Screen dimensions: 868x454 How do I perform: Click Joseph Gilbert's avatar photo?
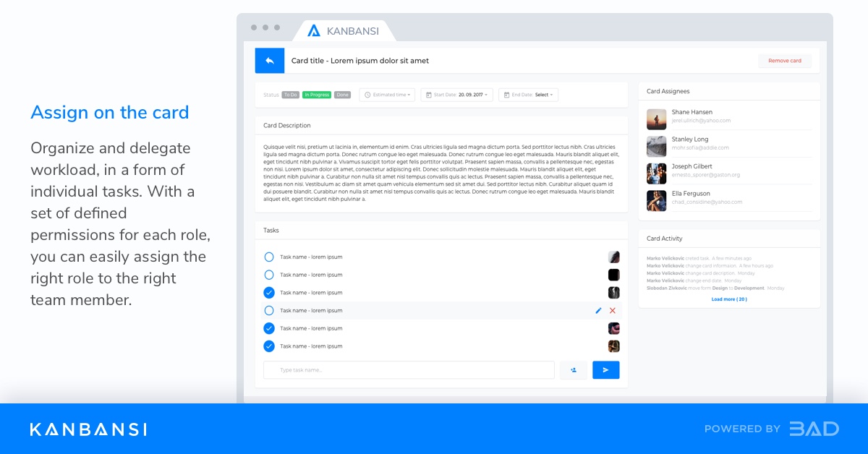[656, 174]
